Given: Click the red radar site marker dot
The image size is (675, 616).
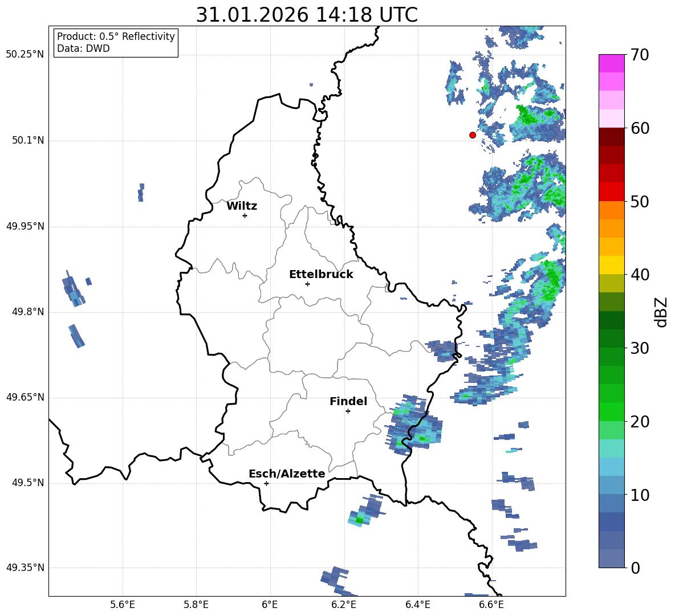Looking at the screenshot, I should [473, 135].
